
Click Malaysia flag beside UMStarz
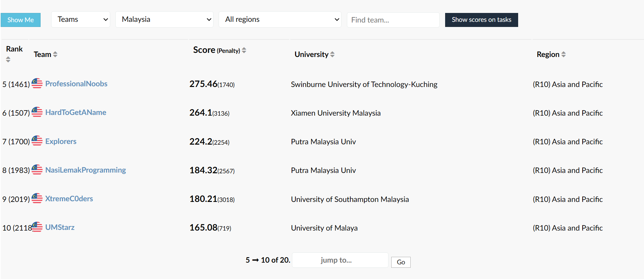tap(37, 227)
